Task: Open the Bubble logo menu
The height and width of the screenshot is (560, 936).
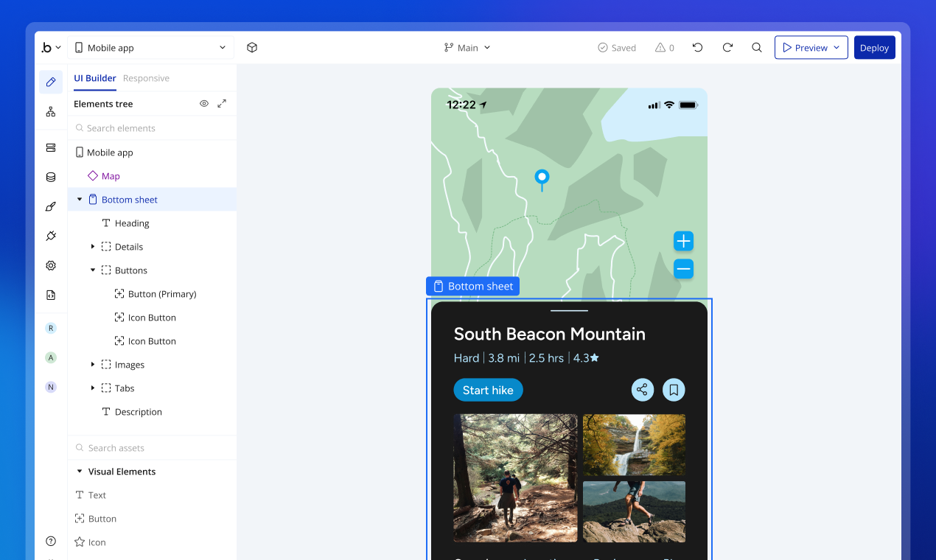Action: pos(51,48)
